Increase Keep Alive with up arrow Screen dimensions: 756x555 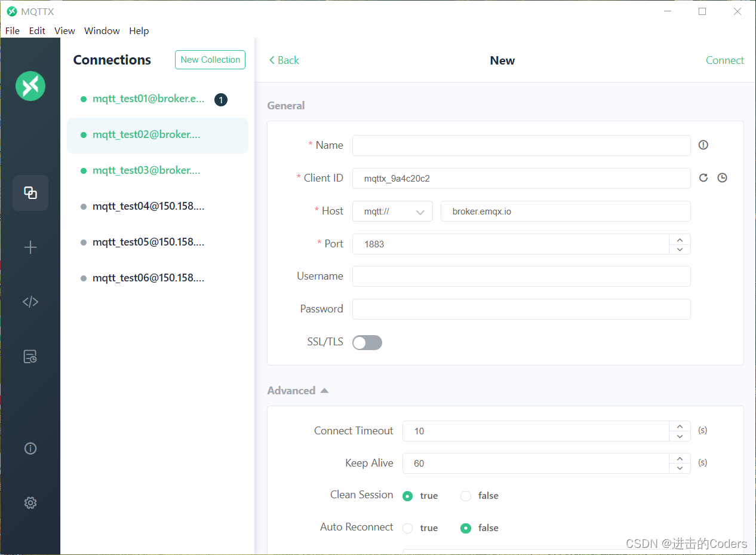pos(680,458)
